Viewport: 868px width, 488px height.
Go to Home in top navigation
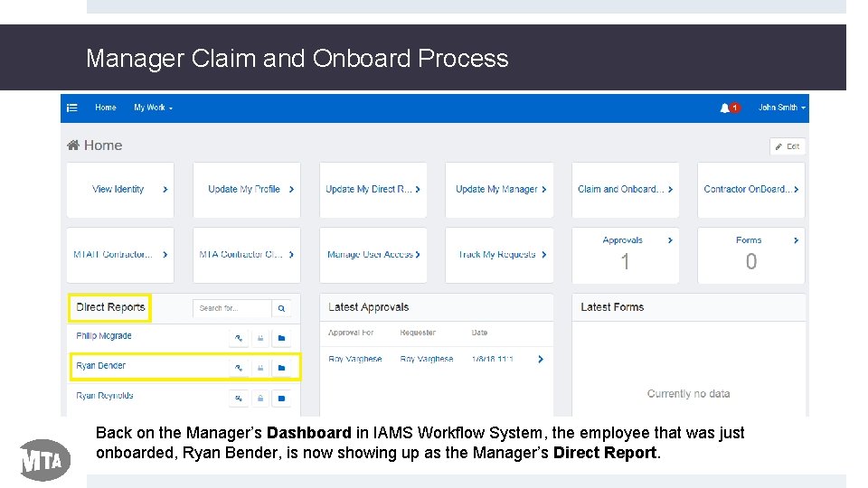coord(105,108)
